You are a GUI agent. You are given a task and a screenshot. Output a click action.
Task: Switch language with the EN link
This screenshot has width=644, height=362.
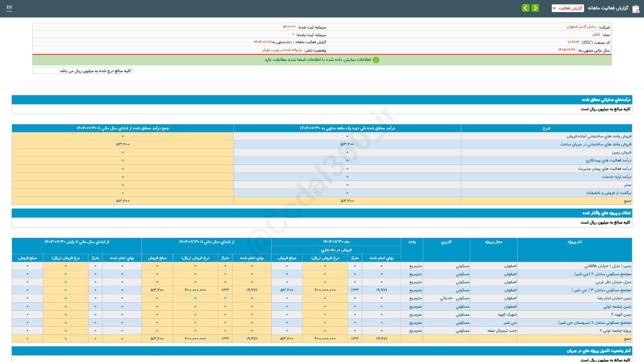(x=9, y=8)
